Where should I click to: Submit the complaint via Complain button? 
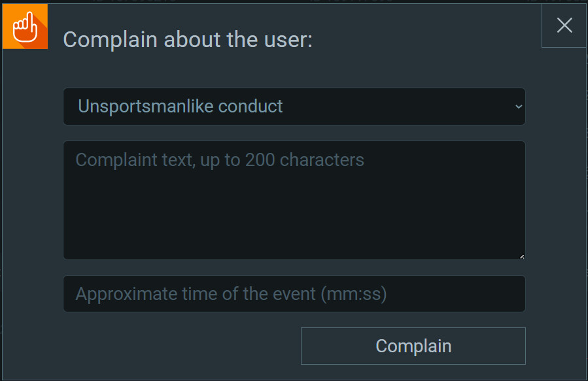tap(413, 346)
